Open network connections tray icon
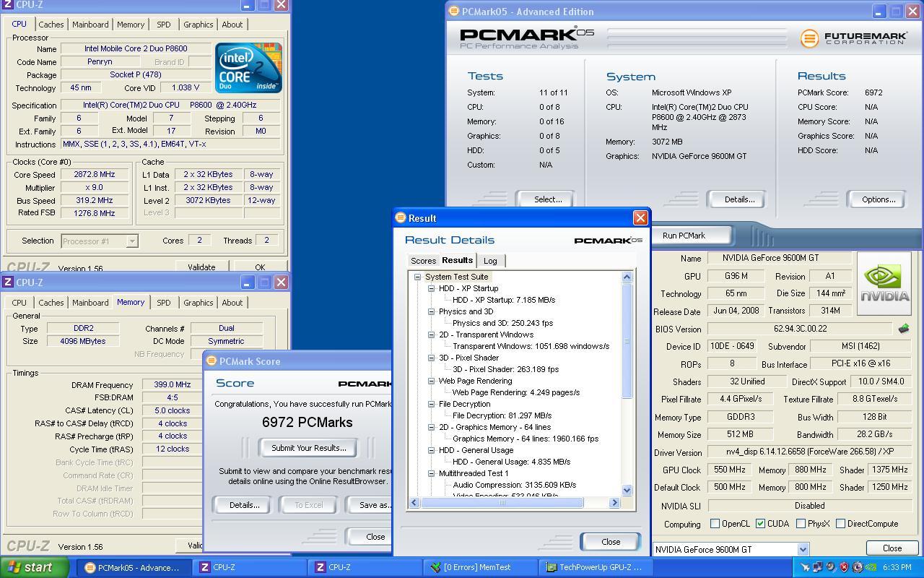This screenshot has height=578, width=924. pyautogui.click(x=818, y=567)
